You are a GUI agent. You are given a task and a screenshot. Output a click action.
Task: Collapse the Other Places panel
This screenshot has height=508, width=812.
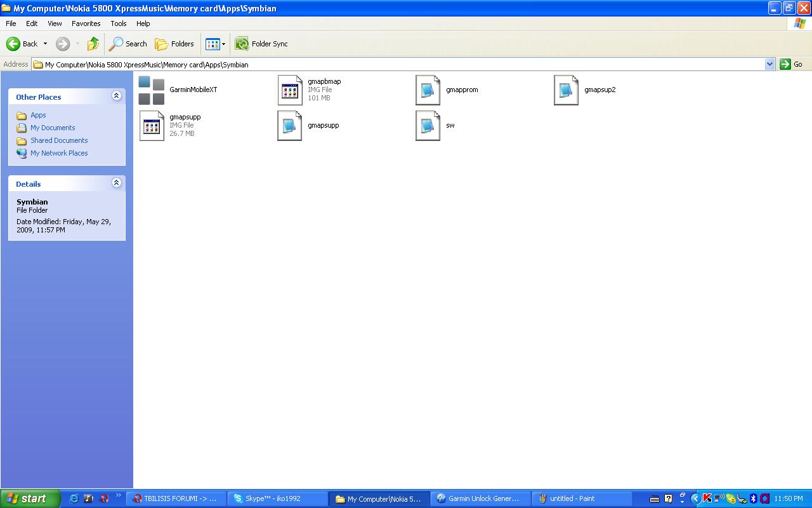(116, 96)
